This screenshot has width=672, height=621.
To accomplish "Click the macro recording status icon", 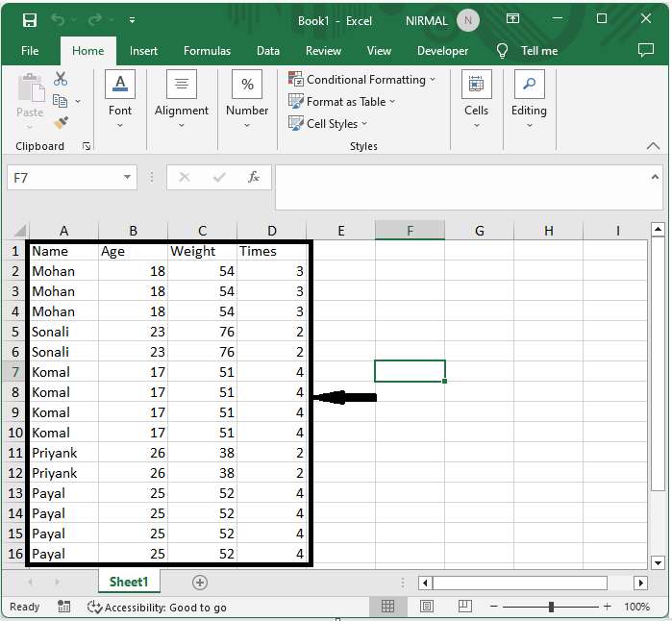I will tap(63, 607).
